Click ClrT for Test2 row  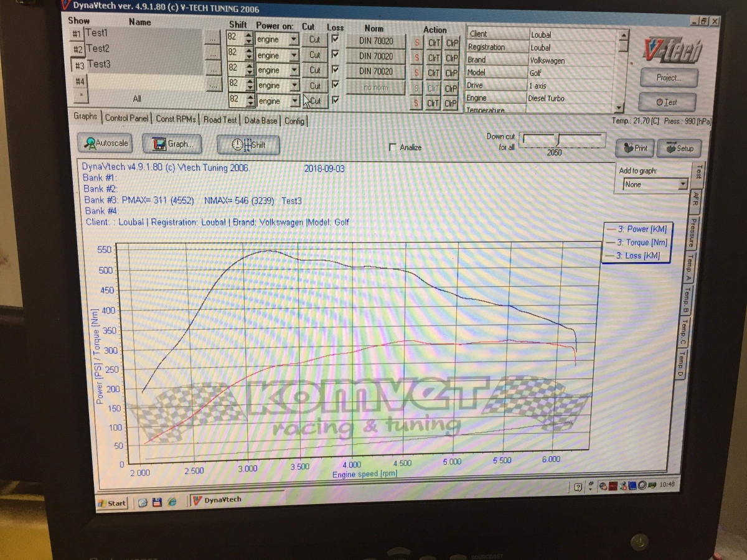pyautogui.click(x=434, y=58)
